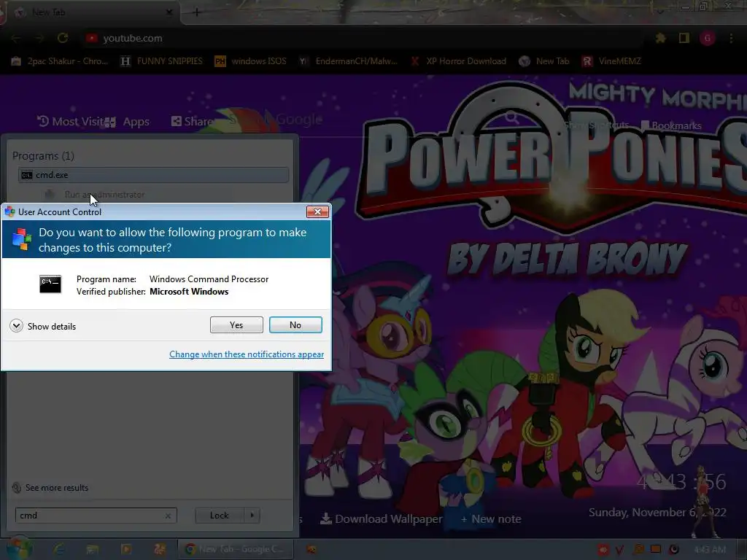
Task: Click the taskbar clock showing 4:43 AM
Action: click(710, 550)
